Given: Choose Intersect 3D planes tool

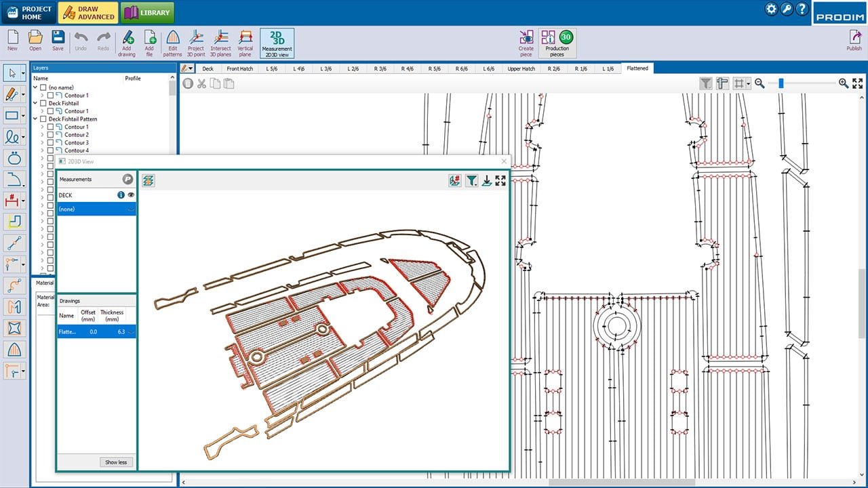Looking at the screenshot, I should coord(221,43).
